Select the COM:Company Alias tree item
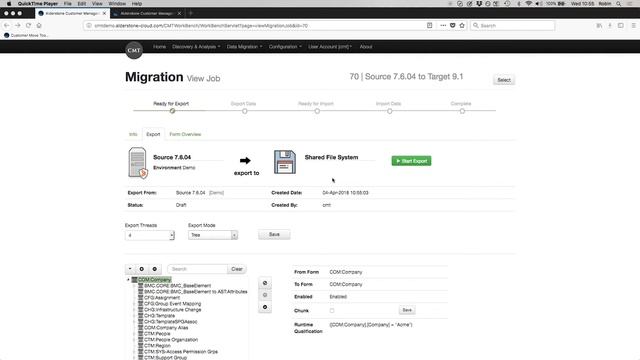This screenshot has height=360, width=640. pos(166,328)
